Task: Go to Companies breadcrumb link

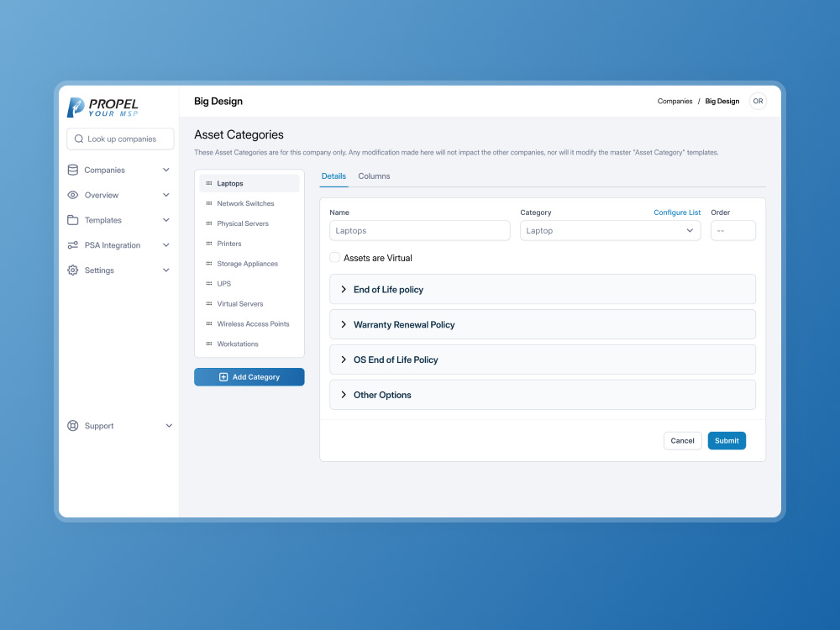Action: (675, 102)
